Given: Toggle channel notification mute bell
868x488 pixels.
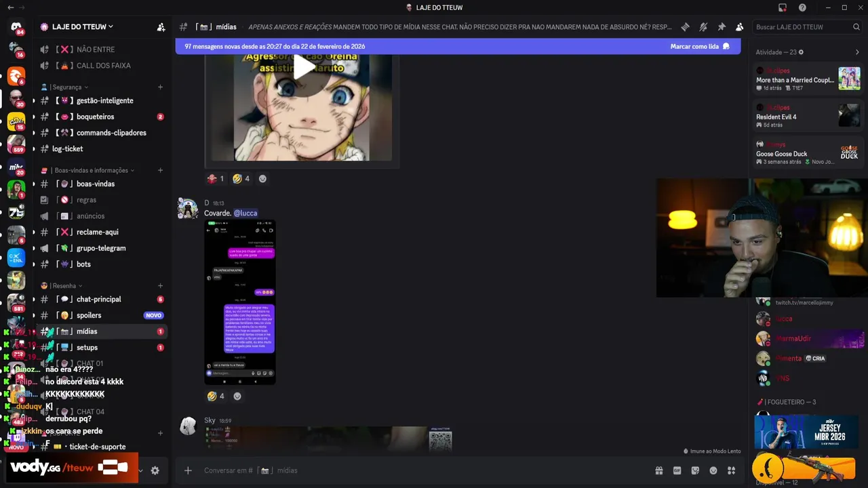Looking at the screenshot, I should pyautogui.click(x=703, y=27).
